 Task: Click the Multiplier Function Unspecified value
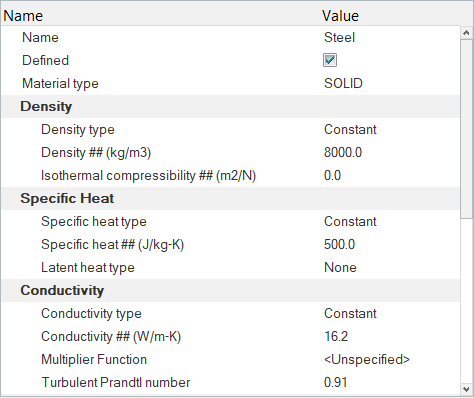(367, 359)
